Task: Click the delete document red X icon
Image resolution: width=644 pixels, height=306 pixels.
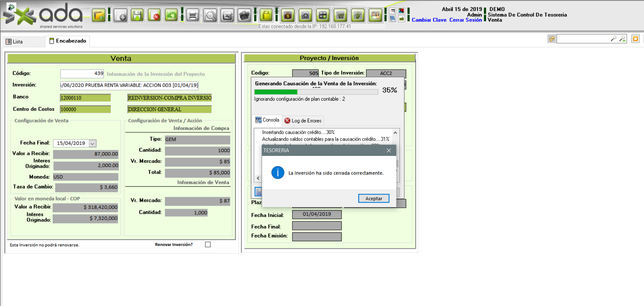Action: (154, 15)
